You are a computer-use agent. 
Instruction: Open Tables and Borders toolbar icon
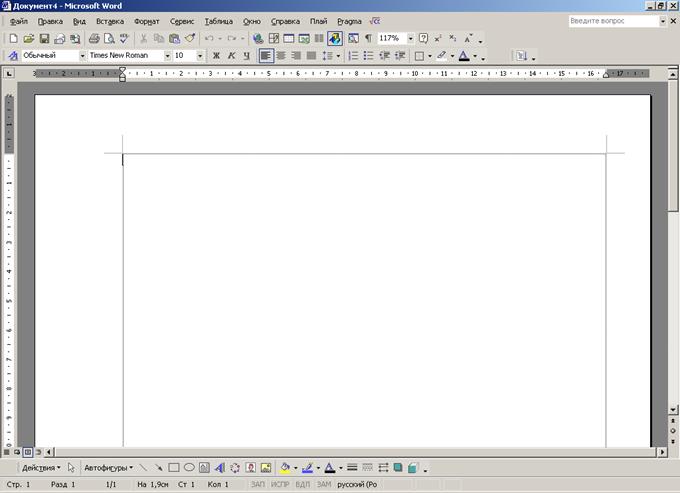pos(274,39)
